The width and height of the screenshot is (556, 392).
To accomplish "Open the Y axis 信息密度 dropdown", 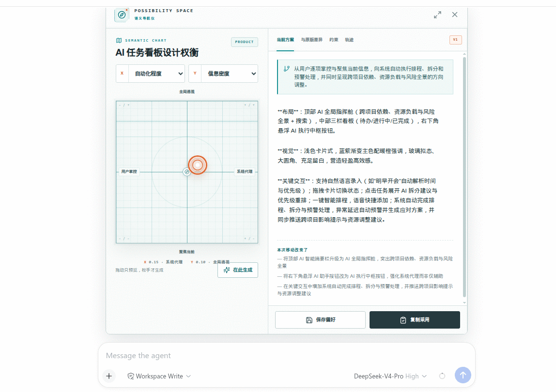I will [223, 74].
